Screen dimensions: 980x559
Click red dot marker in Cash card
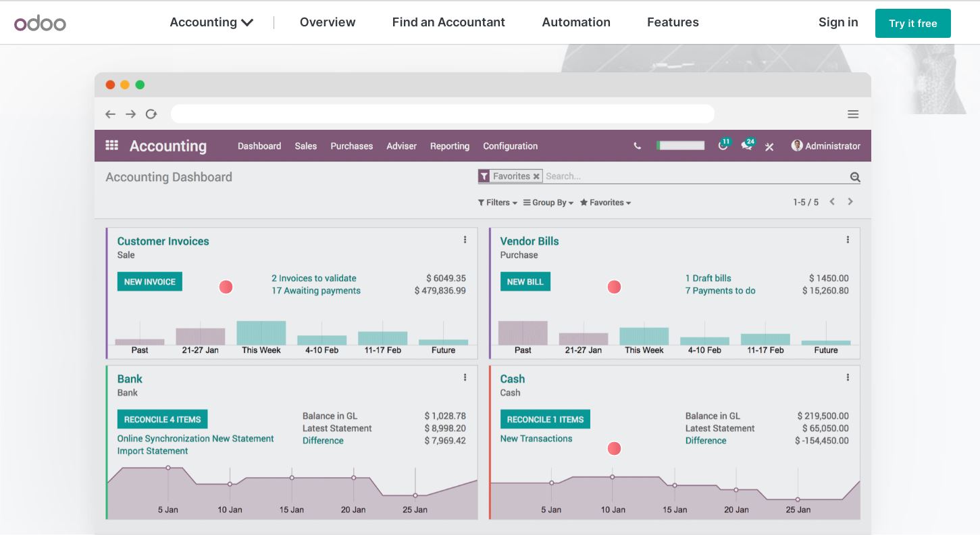614,449
